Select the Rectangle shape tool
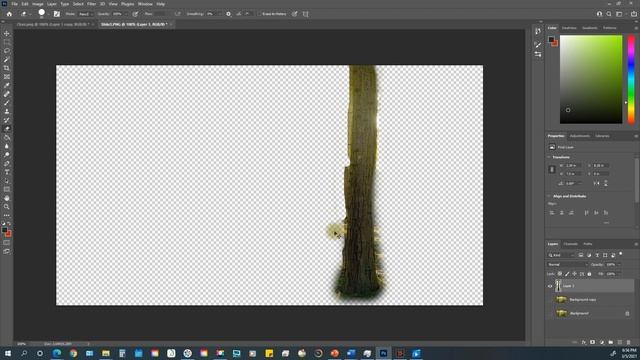Screen dimensions: 640x360 click(x=7, y=189)
